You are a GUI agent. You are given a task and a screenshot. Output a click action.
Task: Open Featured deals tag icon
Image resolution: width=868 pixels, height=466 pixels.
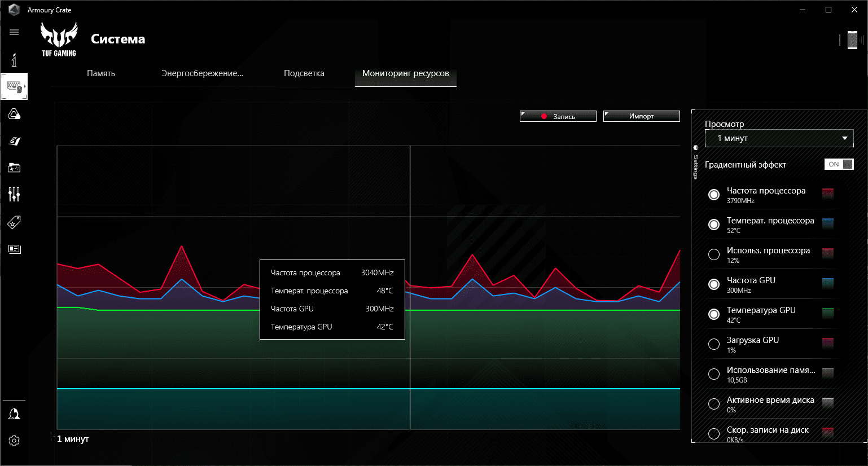(14, 222)
